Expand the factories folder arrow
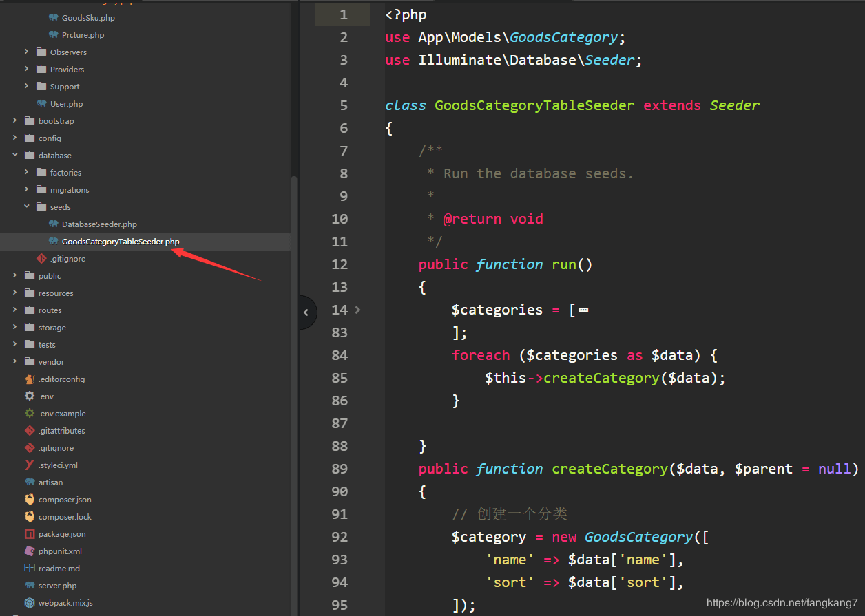 coord(26,173)
